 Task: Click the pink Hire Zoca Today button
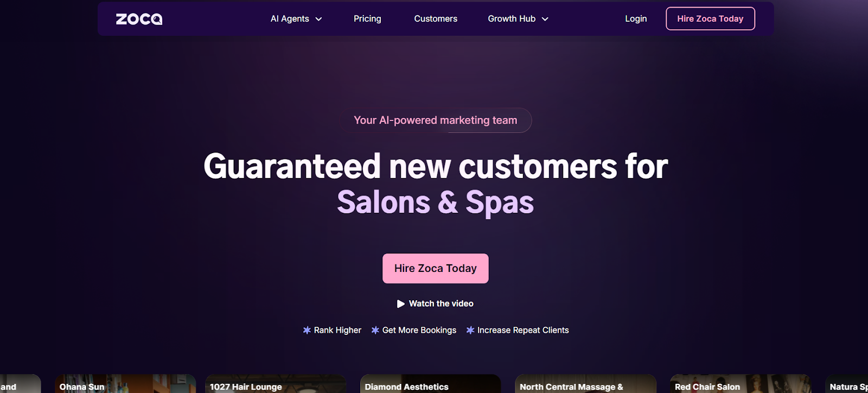click(436, 268)
